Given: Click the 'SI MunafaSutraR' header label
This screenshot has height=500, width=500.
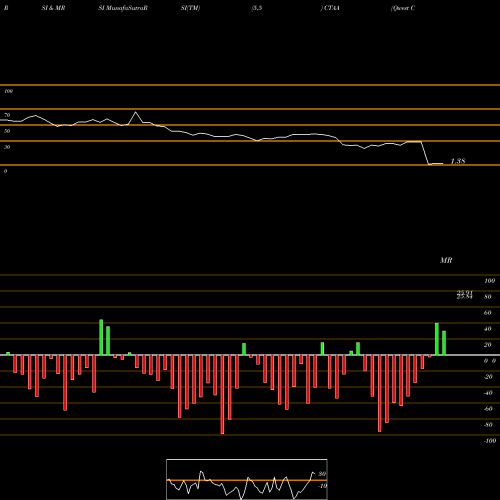Looking at the screenshot, I should pos(123,8).
